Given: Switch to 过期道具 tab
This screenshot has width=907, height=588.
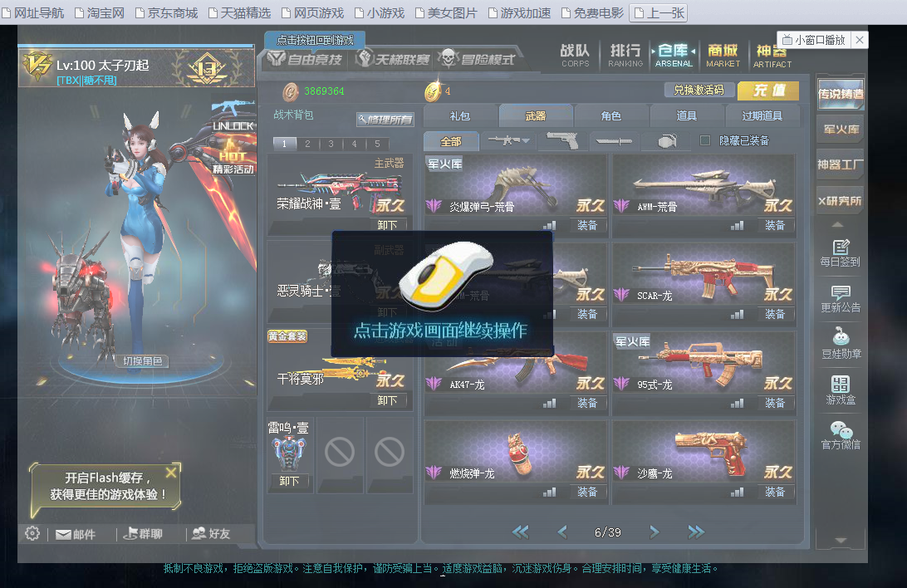Looking at the screenshot, I should [x=762, y=115].
